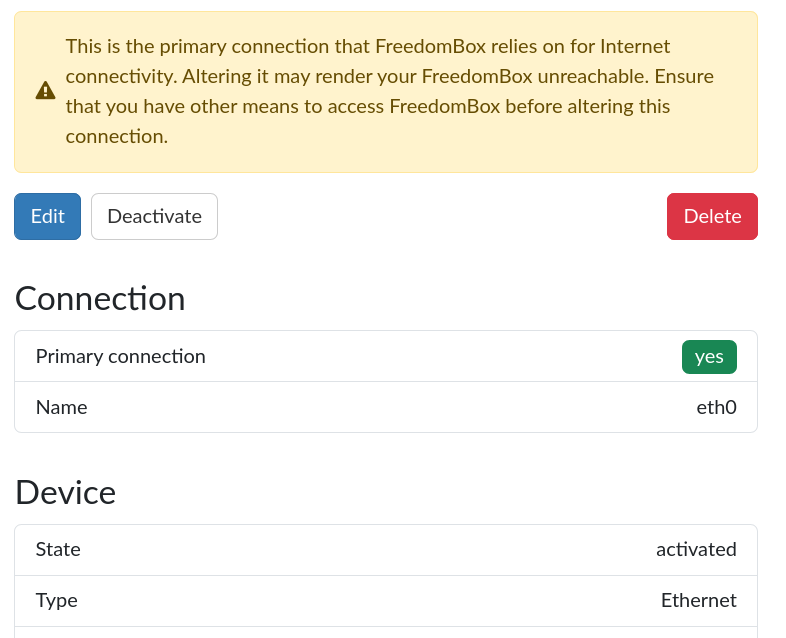
Task: Select the 'Primary connection' row label
Action: tap(120, 356)
